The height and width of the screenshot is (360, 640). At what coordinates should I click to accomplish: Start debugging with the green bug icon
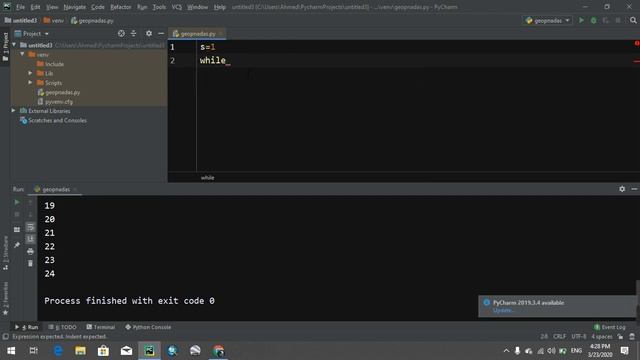tap(593, 20)
